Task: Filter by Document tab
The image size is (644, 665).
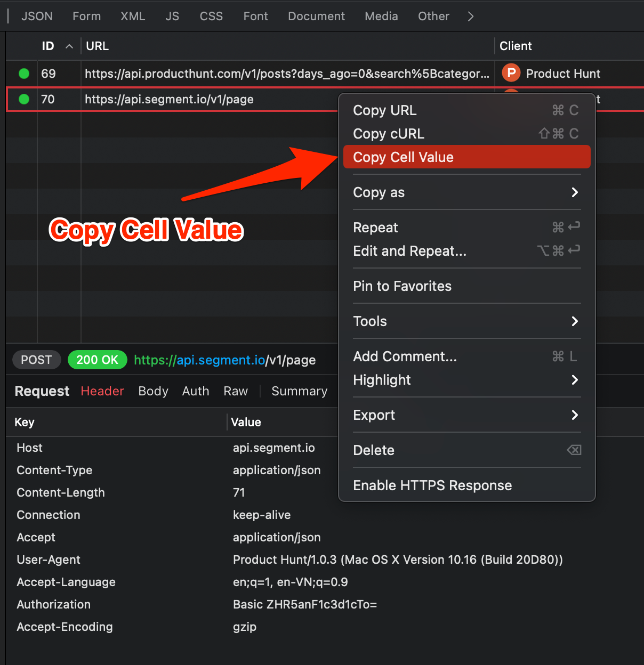Action: coord(317,17)
